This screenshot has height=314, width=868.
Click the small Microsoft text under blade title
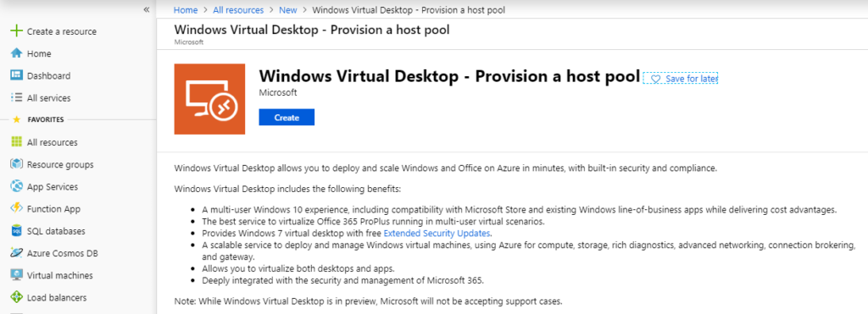189,42
